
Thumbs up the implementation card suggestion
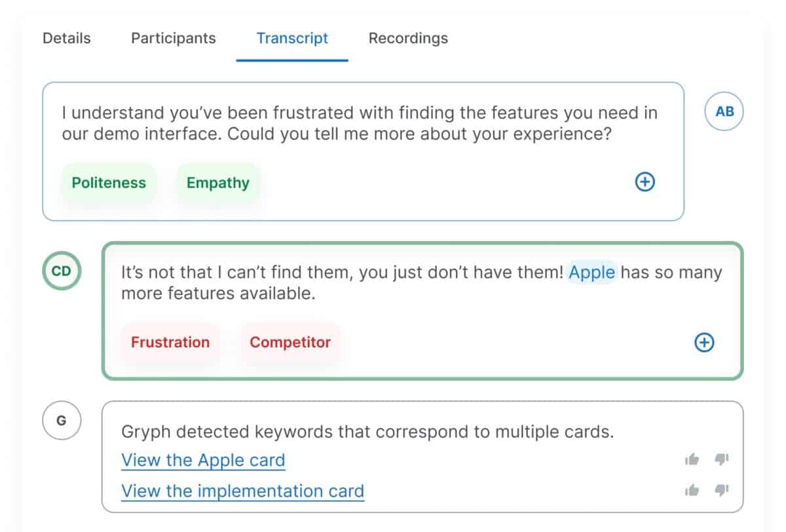(x=692, y=489)
